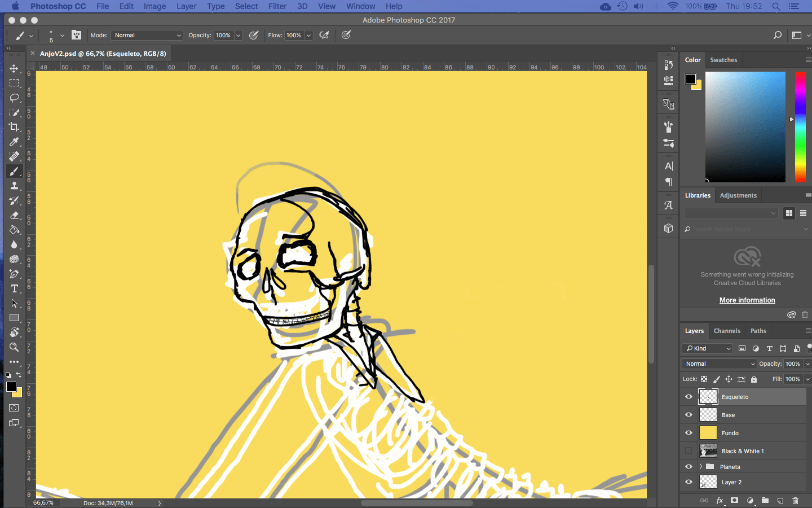Select the Move tool
812x508 pixels.
point(14,68)
